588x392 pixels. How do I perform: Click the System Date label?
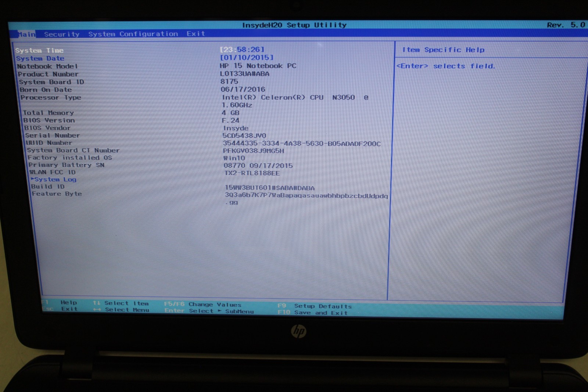pyautogui.click(x=40, y=58)
